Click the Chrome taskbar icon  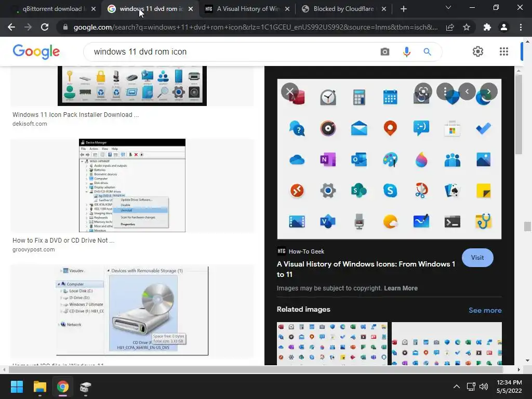click(62, 387)
